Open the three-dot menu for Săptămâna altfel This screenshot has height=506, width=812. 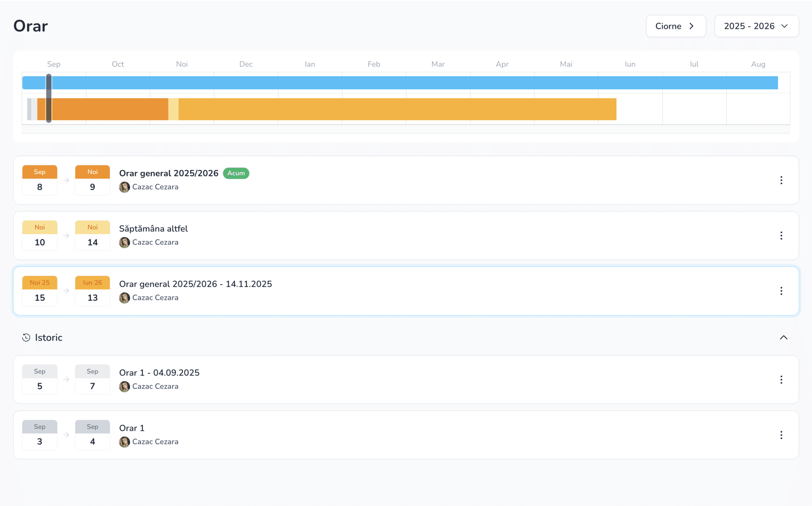[x=781, y=236]
